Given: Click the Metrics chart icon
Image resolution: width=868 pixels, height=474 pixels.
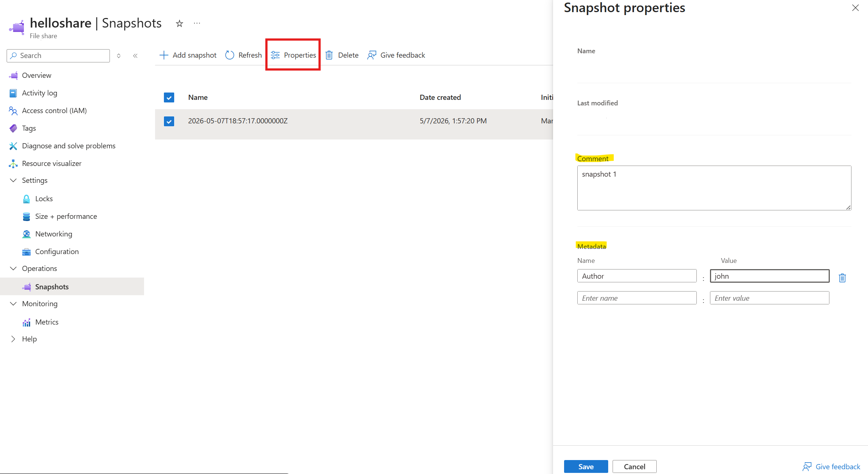Looking at the screenshot, I should pos(26,322).
